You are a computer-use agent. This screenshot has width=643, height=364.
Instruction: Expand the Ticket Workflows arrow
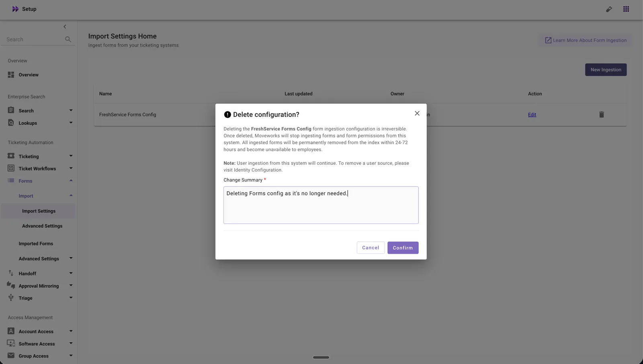[x=71, y=168]
